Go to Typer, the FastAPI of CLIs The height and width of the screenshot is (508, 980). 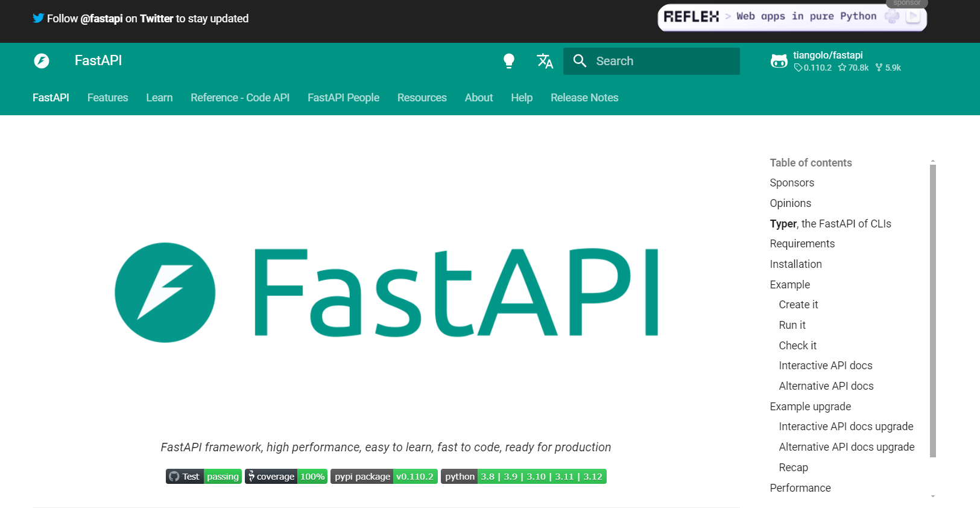[x=830, y=224]
